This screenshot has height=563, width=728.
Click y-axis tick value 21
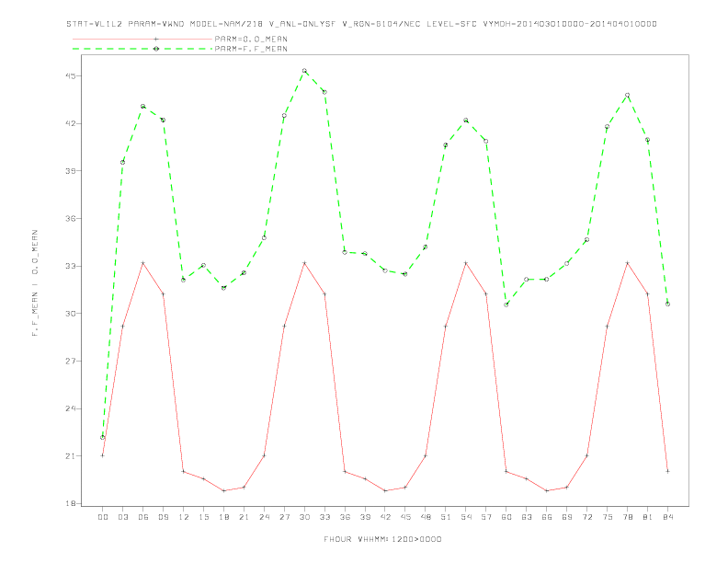(x=71, y=456)
